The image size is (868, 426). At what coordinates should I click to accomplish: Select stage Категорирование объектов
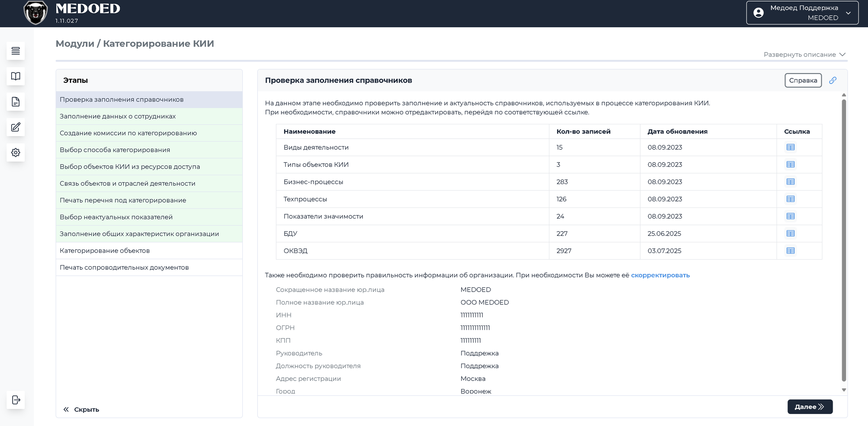click(x=149, y=251)
